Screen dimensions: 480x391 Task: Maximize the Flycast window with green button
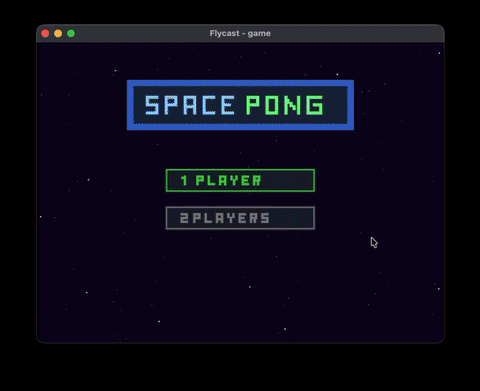[x=71, y=33]
